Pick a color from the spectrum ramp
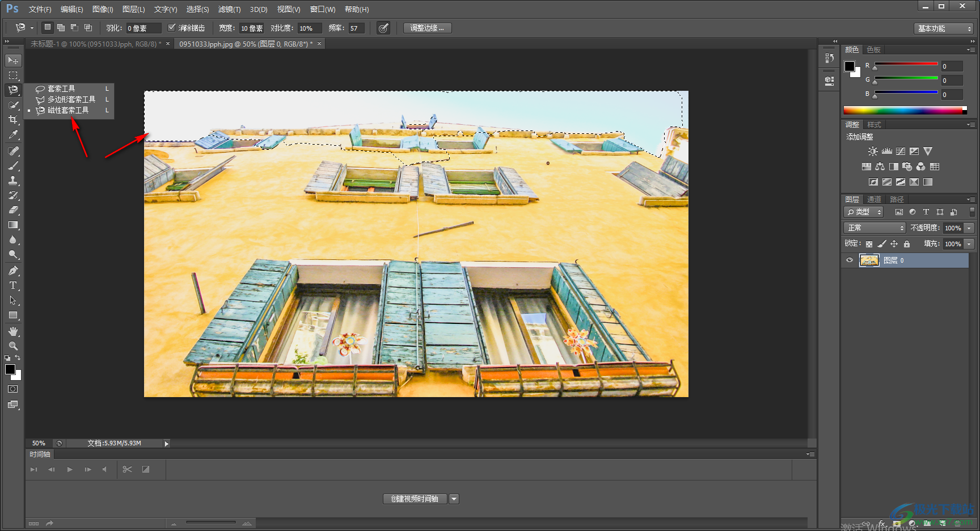The width and height of the screenshot is (980, 531). click(905, 110)
